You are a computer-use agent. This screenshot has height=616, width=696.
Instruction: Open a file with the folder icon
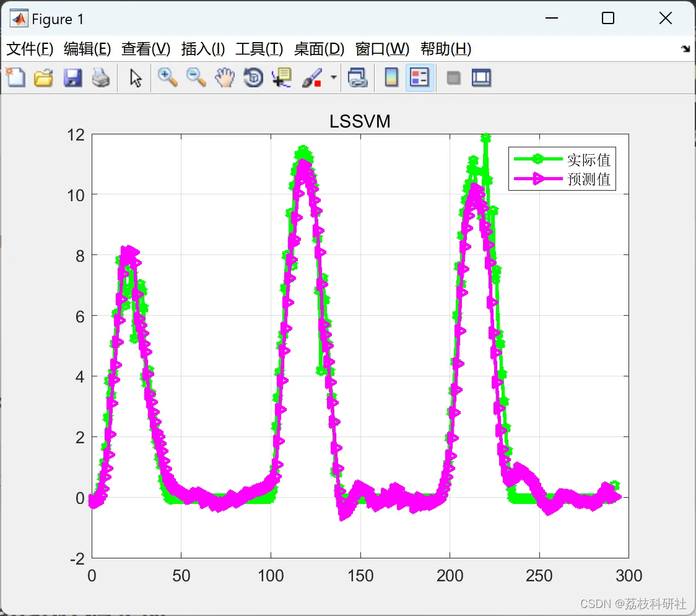43,78
